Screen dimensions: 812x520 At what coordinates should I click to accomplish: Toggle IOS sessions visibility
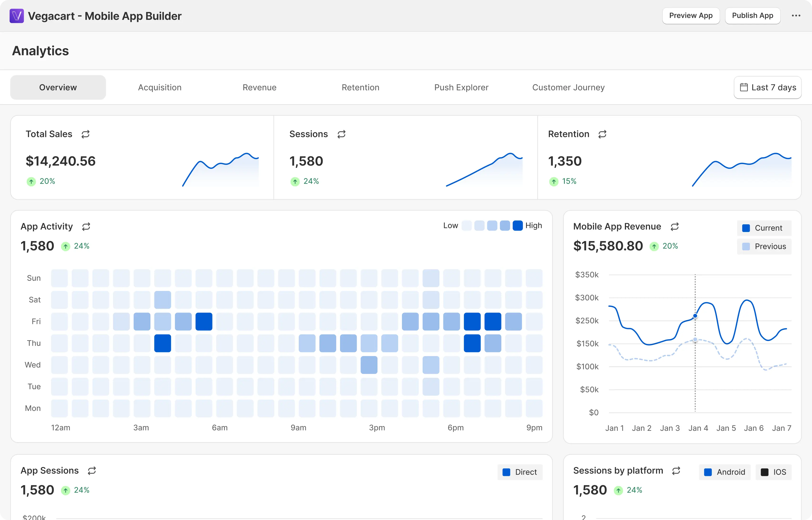tap(774, 472)
